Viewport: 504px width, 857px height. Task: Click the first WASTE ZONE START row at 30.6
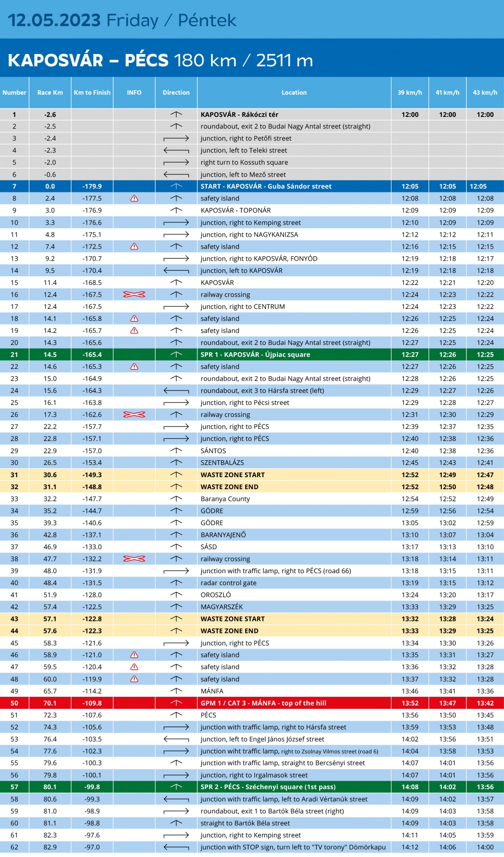tap(252, 475)
